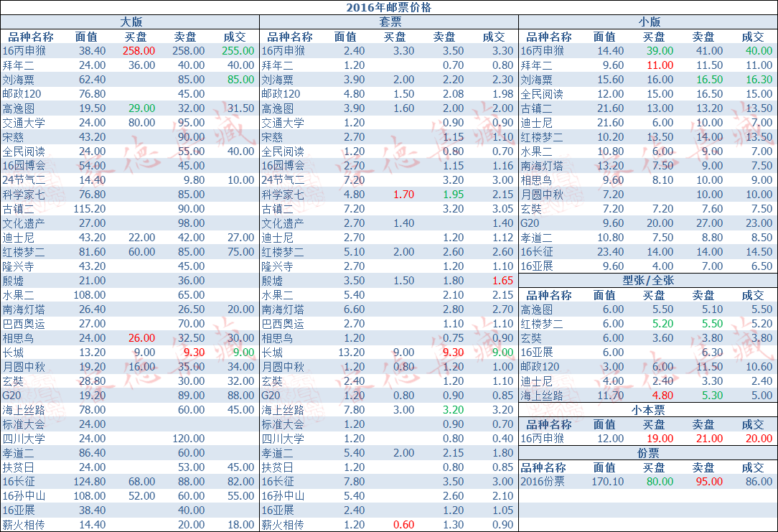Click 88.00 deal price for G20 大版
The width and height of the screenshot is (778, 532).
point(240,396)
